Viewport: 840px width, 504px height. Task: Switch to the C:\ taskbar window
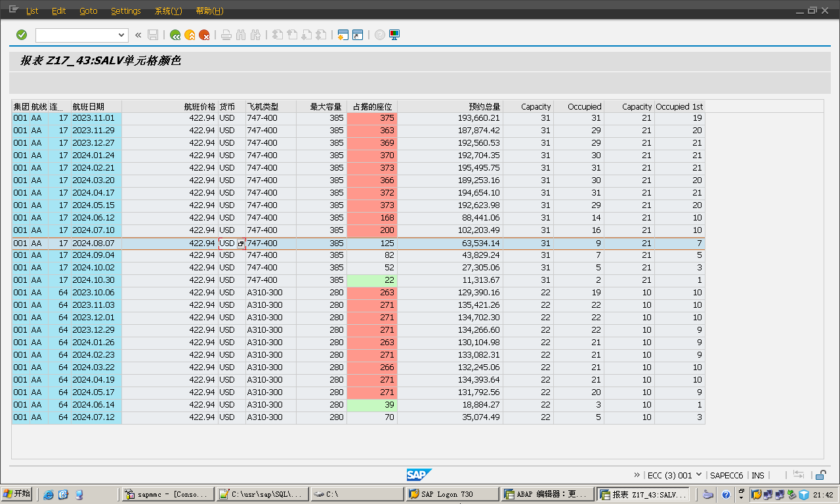click(357, 494)
